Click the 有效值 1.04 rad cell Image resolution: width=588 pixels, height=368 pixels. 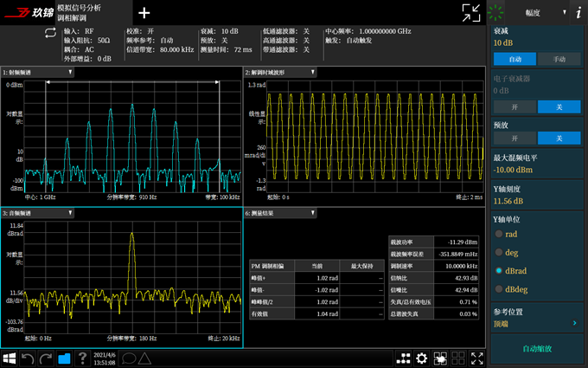[316, 313]
